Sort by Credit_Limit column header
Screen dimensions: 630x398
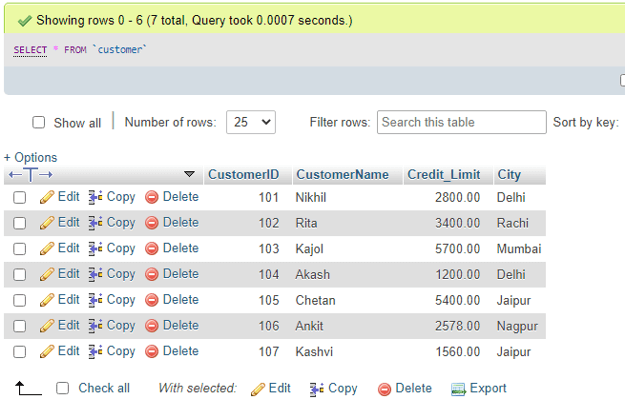click(x=444, y=175)
